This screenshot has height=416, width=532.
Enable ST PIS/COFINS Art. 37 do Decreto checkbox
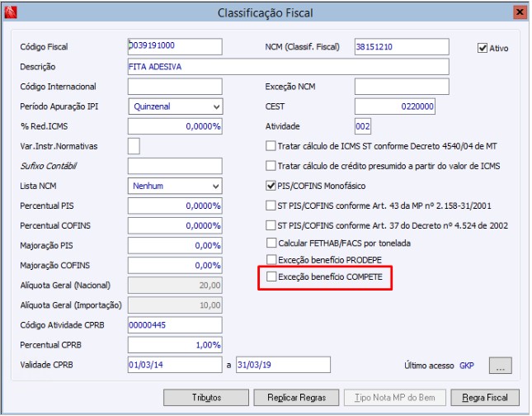[271, 225]
